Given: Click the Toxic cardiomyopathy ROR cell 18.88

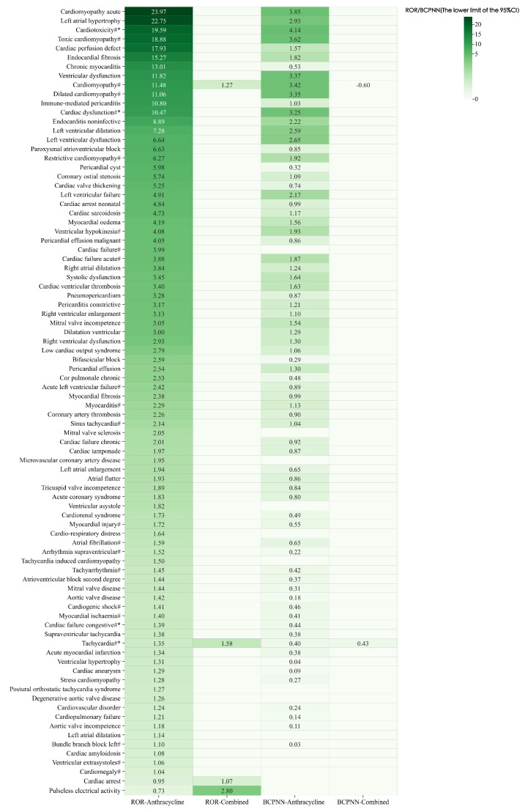Looking at the screenshot, I should coord(159,39).
